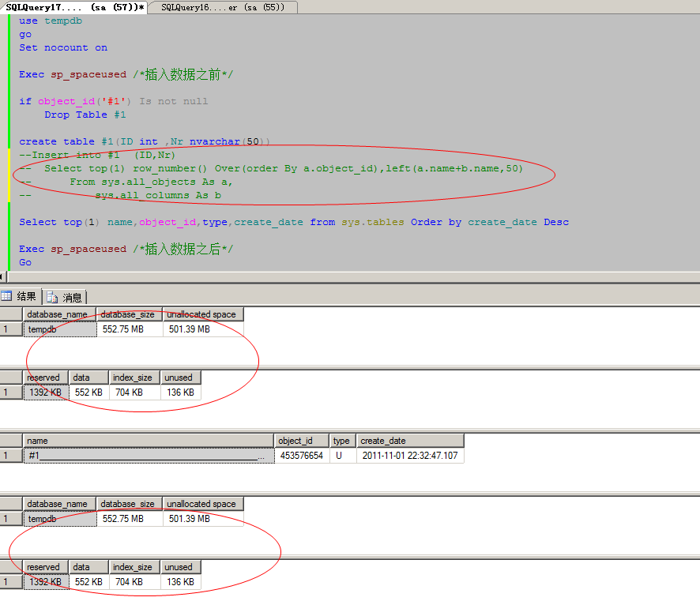
Task: Click unallocated space header in first result grid
Action: (202, 314)
